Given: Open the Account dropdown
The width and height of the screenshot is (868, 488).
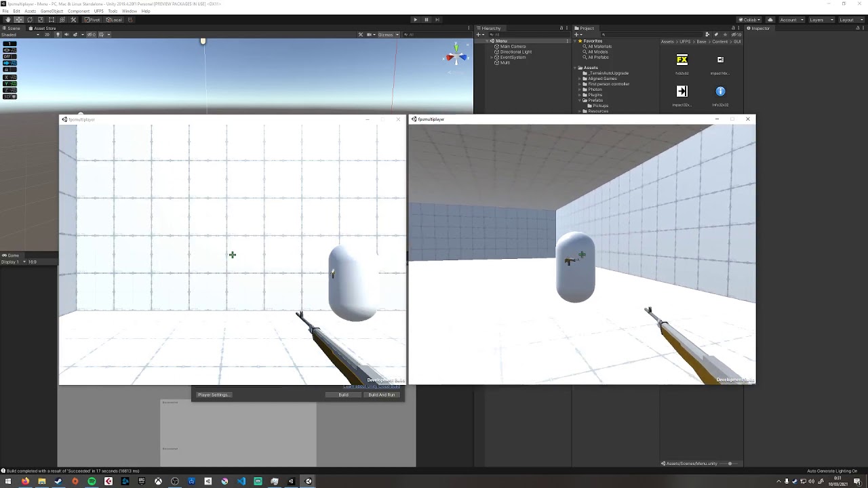Looking at the screenshot, I should tap(791, 20).
